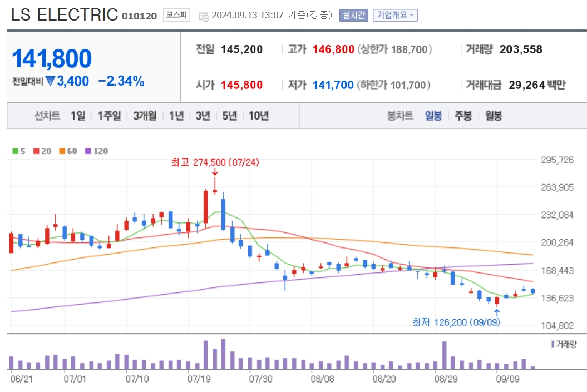587x392 pixels.
Task: Click the 07/19 date axis label
Action: point(199,379)
